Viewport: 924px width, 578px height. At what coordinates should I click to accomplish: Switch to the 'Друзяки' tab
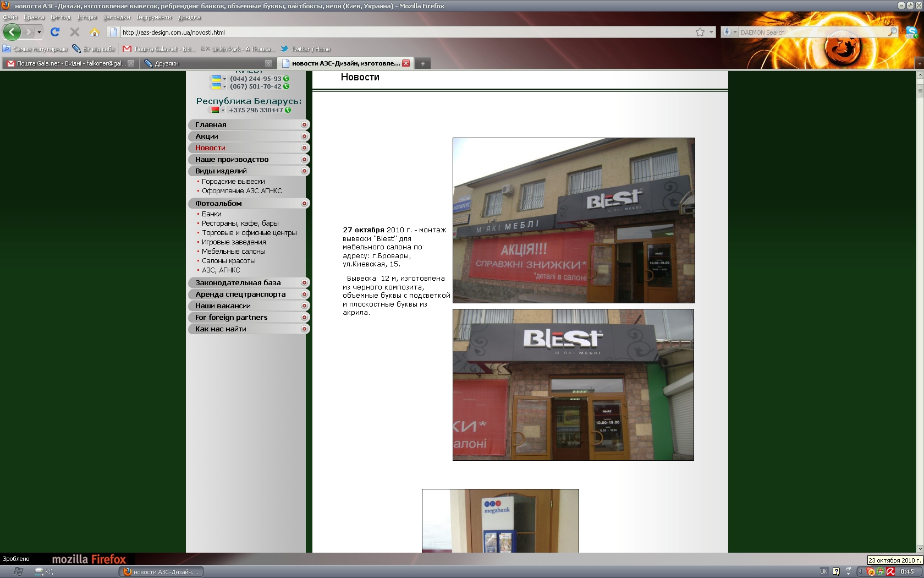[207, 63]
